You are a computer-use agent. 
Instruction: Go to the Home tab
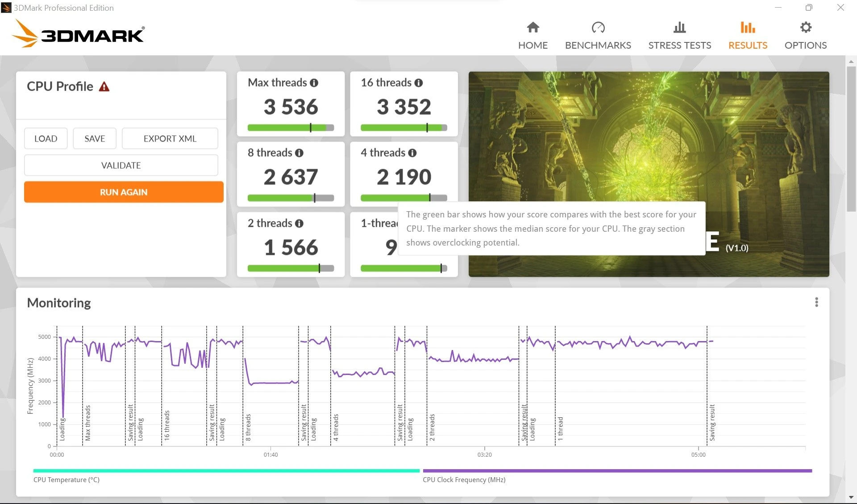click(x=533, y=36)
